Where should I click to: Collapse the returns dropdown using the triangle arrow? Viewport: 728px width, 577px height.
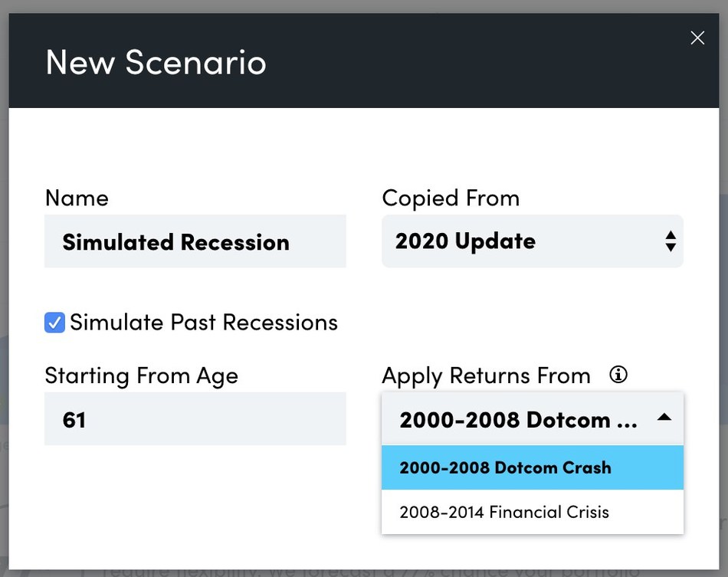tap(664, 417)
